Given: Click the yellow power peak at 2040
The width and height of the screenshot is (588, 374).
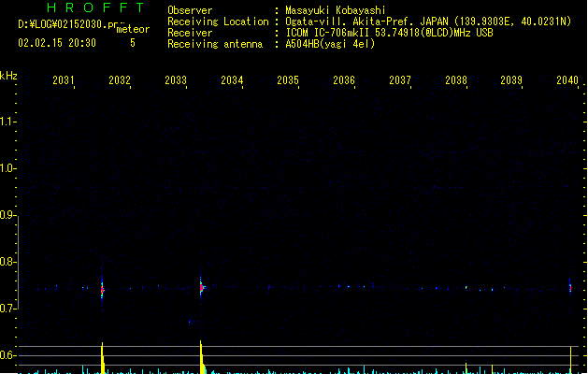Looking at the screenshot, I should 571,360.
